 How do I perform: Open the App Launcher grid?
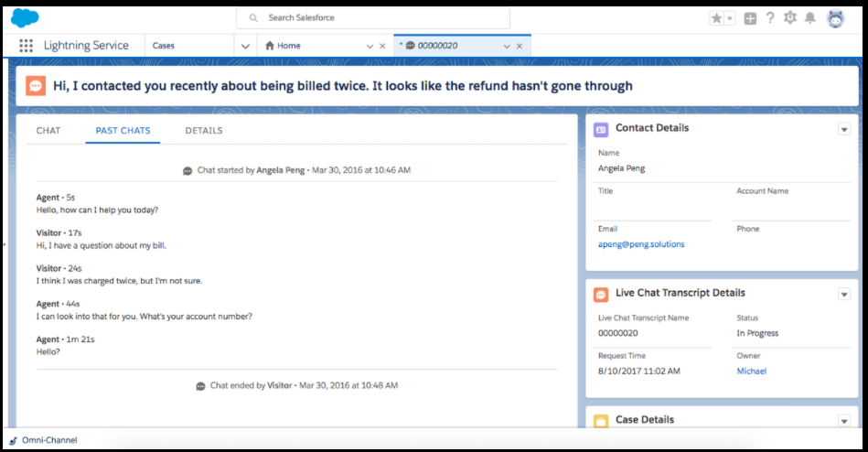(x=26, y=46)
